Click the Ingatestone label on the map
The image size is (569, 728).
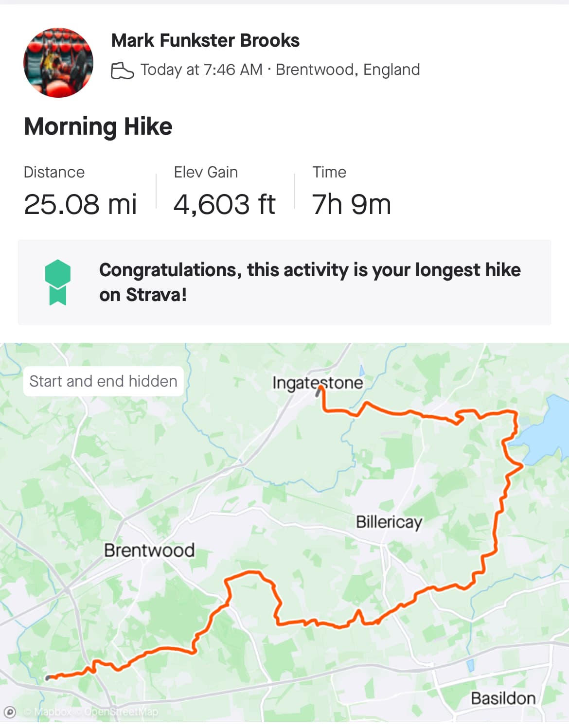[x=317, y=383]
